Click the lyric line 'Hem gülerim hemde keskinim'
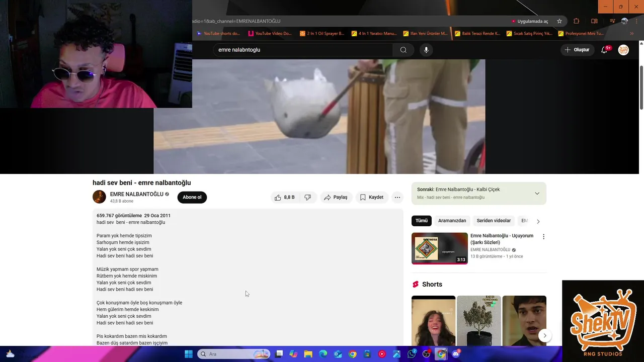The width and height of the screenshot is (644, 362). pyautogui.click(x=128, y=310)
